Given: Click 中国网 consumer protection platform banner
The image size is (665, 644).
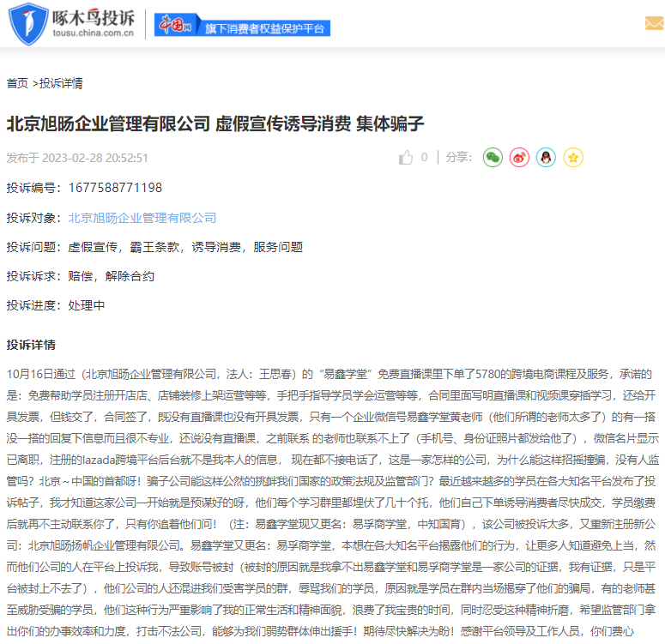Looking at the screenshot, I should (x=242, y=25).
